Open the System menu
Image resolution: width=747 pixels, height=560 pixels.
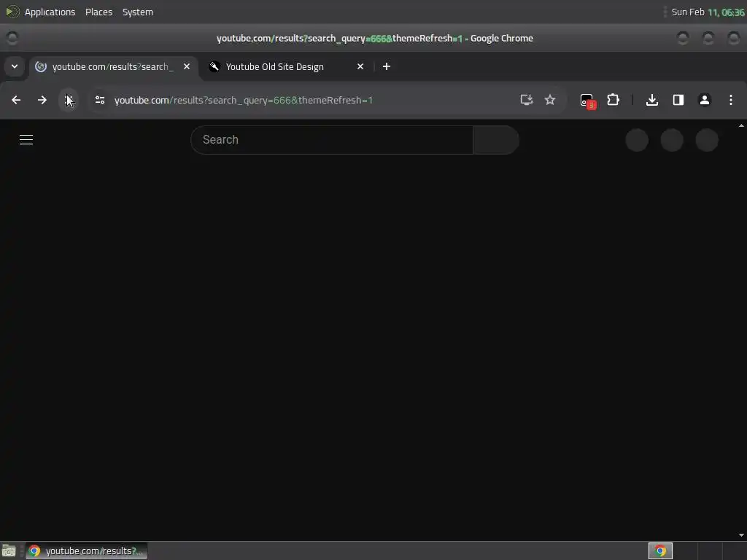pyautogui.click(x=138, y=12)
